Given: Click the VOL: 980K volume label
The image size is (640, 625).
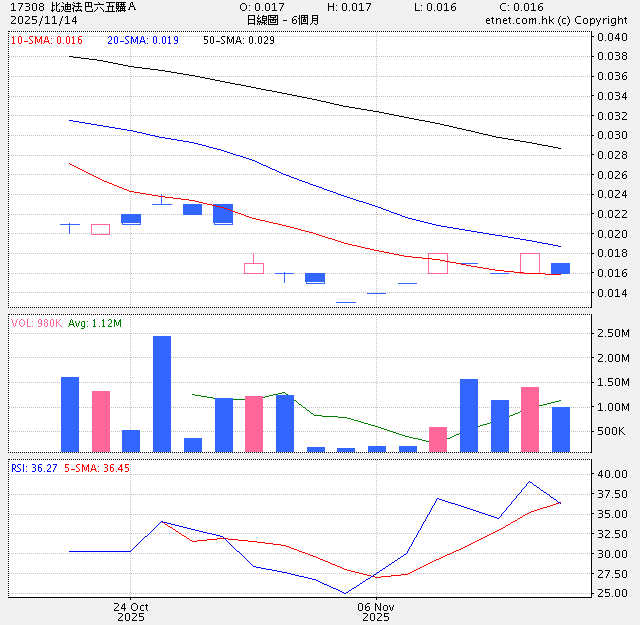Looking at the screenshot, I should [x=37, y=323].
